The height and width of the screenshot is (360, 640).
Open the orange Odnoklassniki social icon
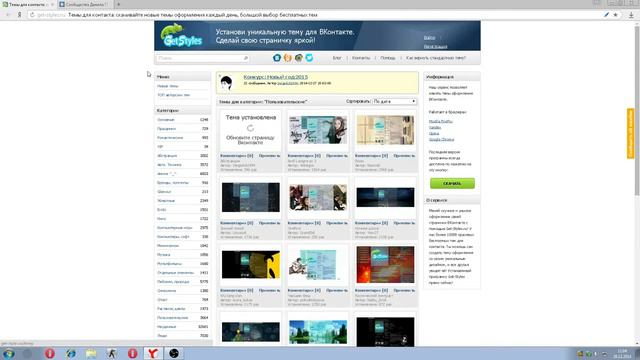(x=288, y=58)
